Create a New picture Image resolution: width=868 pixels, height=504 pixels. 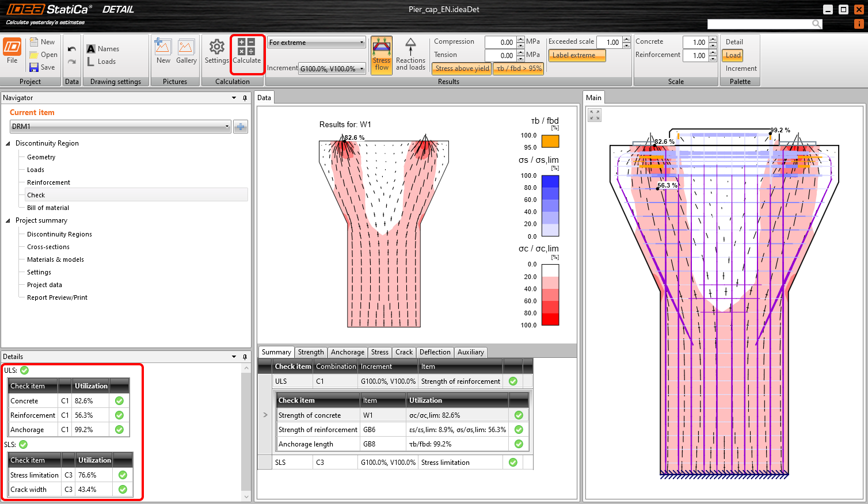pyautogui.click(x=163, y=51)
